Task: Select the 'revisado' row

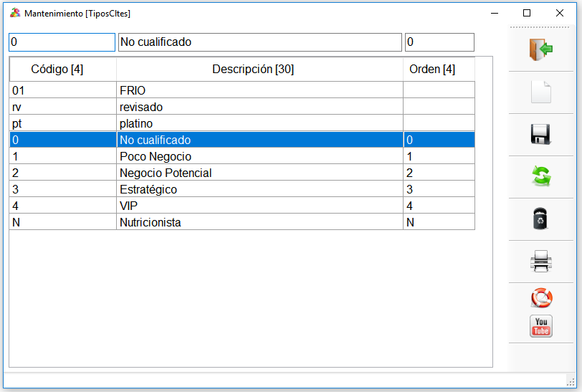Action: 242,107
